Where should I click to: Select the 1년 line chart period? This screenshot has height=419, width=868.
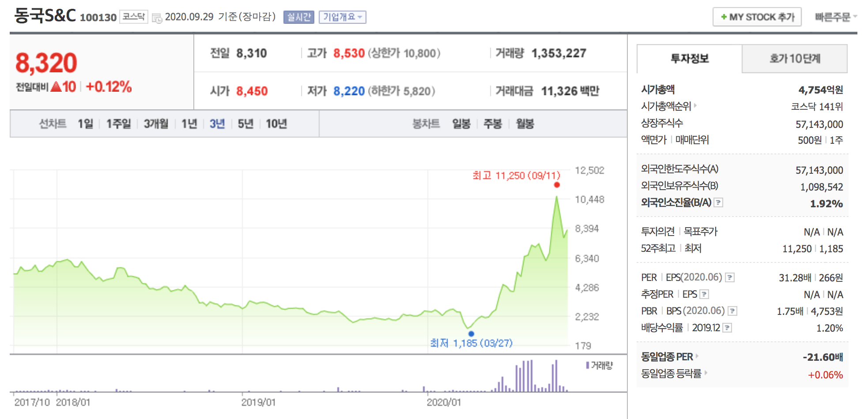189,124
